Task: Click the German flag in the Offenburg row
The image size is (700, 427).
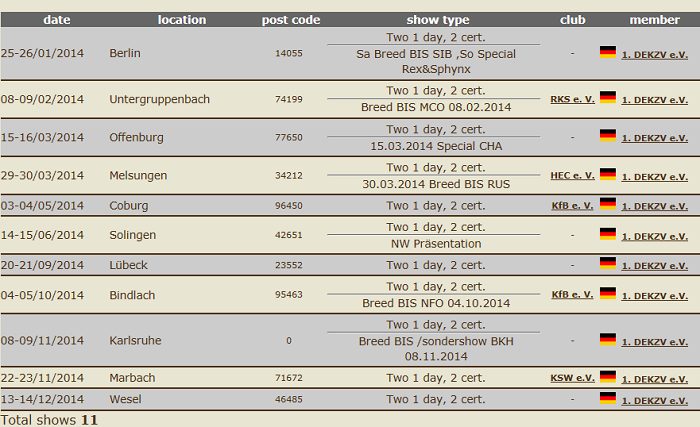Action: pos(608,135)
